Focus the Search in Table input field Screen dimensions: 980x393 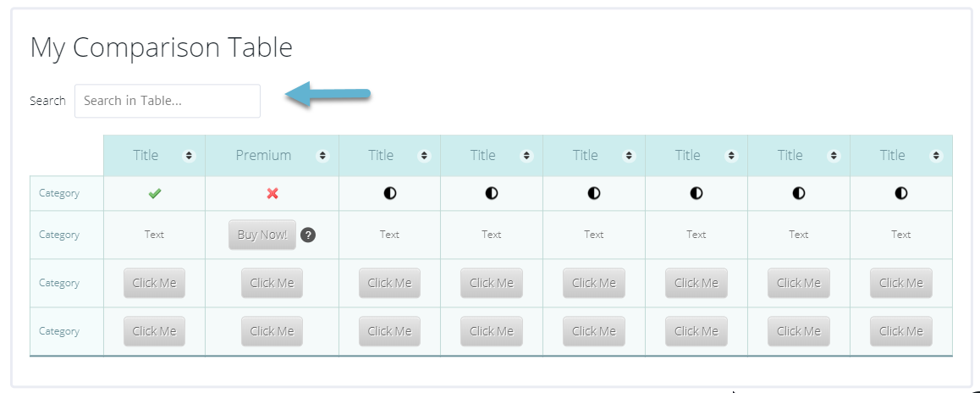(168, 101)
